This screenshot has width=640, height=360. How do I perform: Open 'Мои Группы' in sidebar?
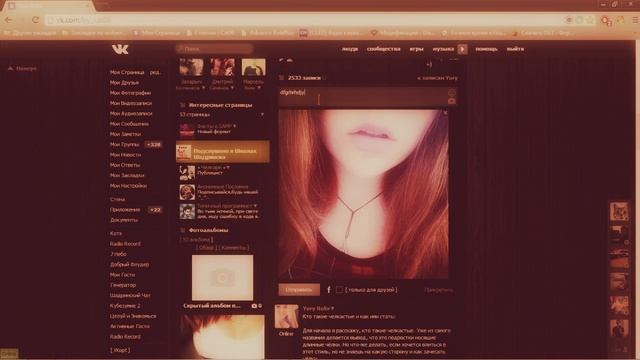point(124,144)
